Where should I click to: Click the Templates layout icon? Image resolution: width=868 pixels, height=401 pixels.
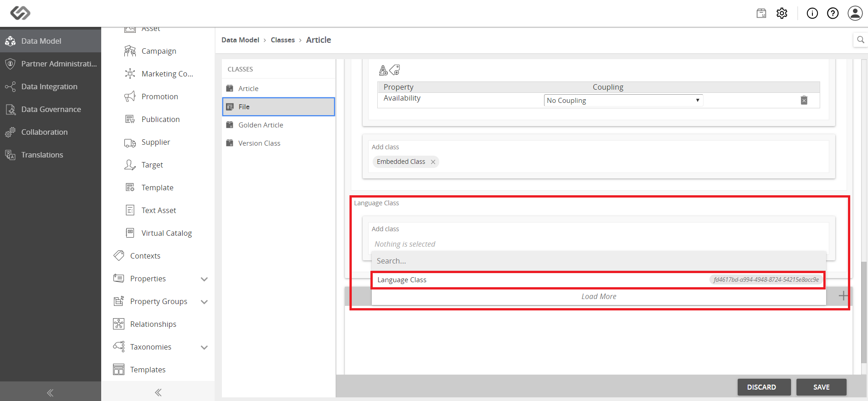coord(118,370)
